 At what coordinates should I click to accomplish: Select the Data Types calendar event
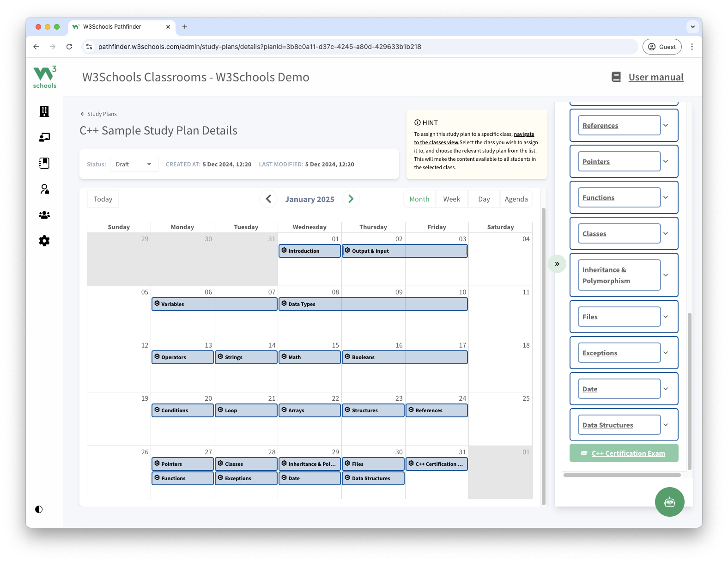coord(373,304)
